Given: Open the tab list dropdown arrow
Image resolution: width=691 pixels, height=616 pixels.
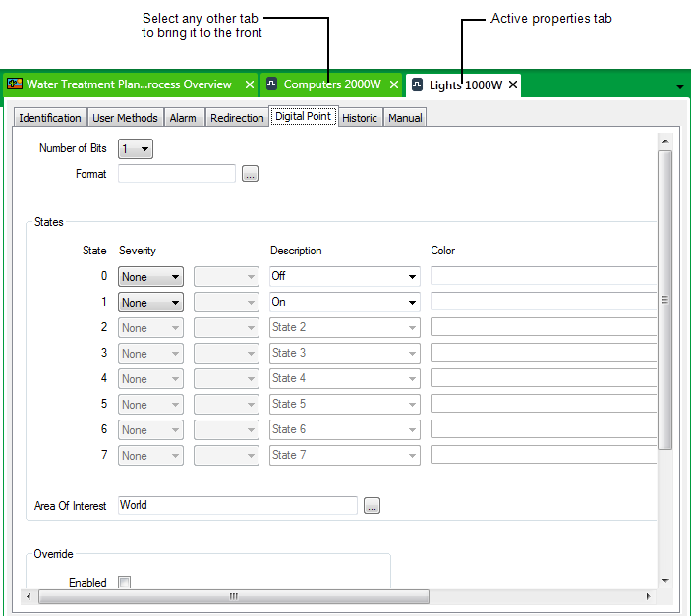Looking at the screenshot, I should pyautogui.click(x=680, y=87).
